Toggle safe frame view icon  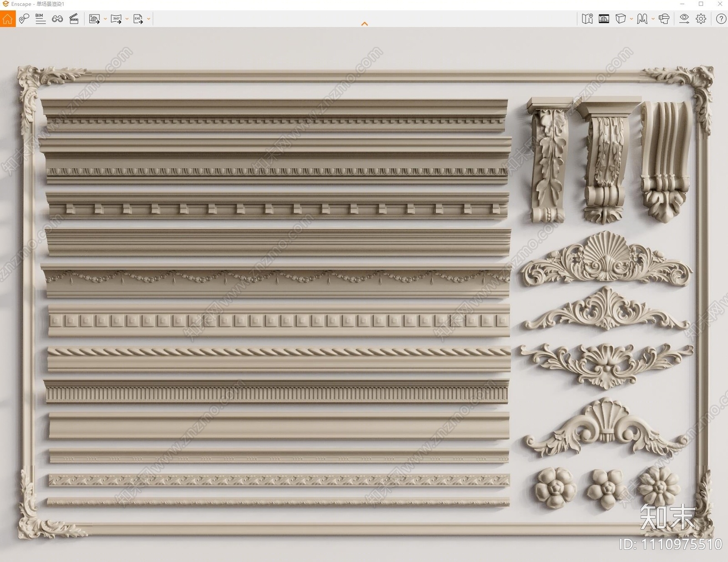pos(604,19)
